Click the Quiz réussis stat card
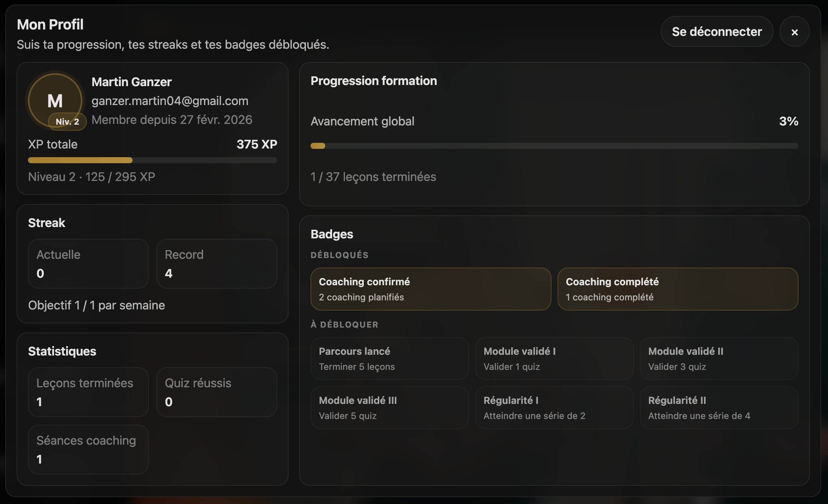 [217, 392]
